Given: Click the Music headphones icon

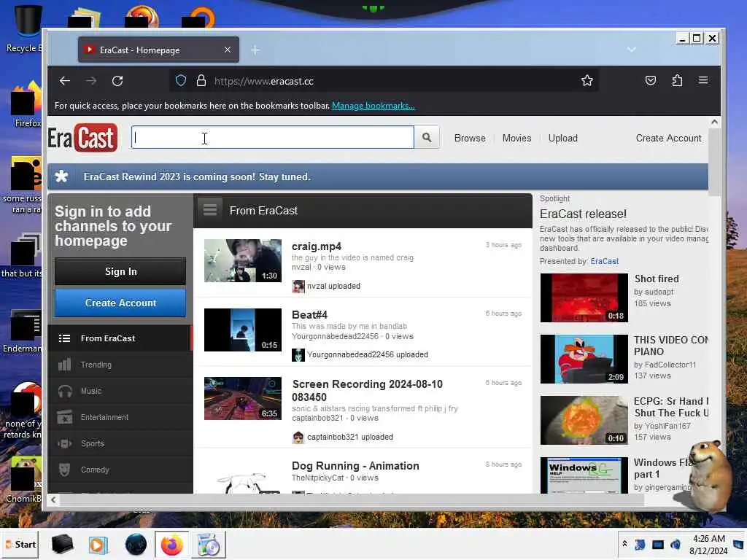Looking at the screenshot, I should [x=65, y=391].
